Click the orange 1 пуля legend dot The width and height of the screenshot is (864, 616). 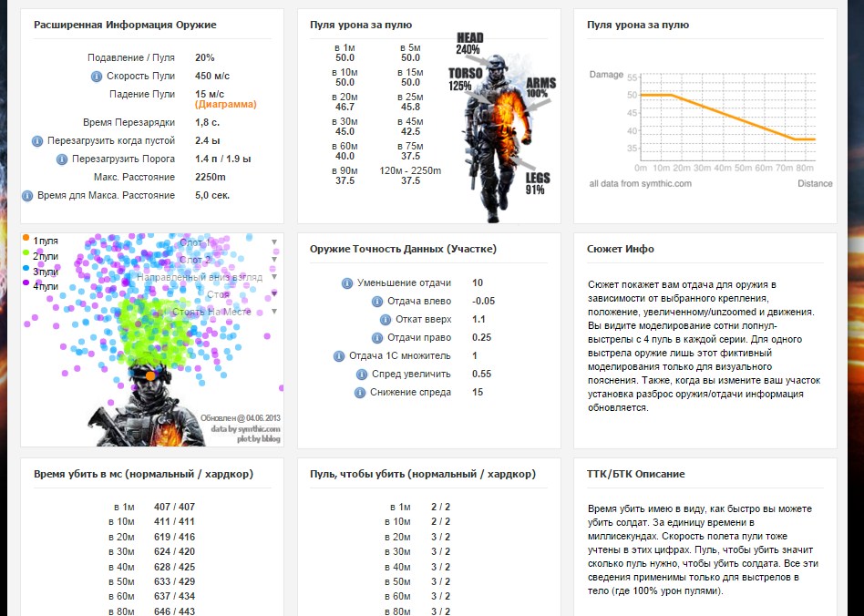[26, 239]
